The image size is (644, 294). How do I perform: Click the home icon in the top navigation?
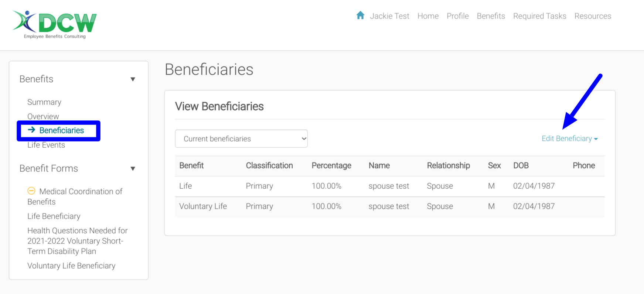pos(360,16)
